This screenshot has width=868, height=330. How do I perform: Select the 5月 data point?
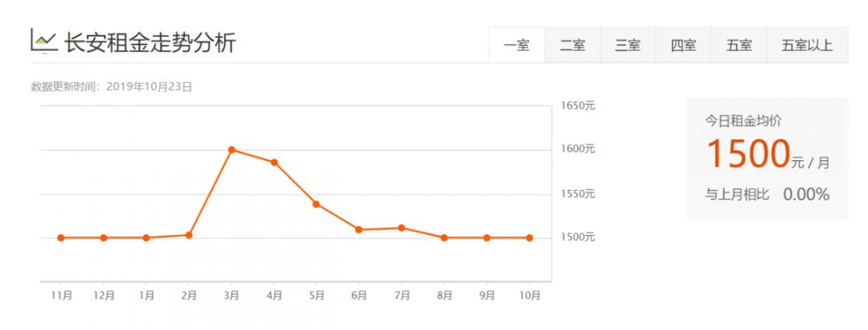(317, 204)
